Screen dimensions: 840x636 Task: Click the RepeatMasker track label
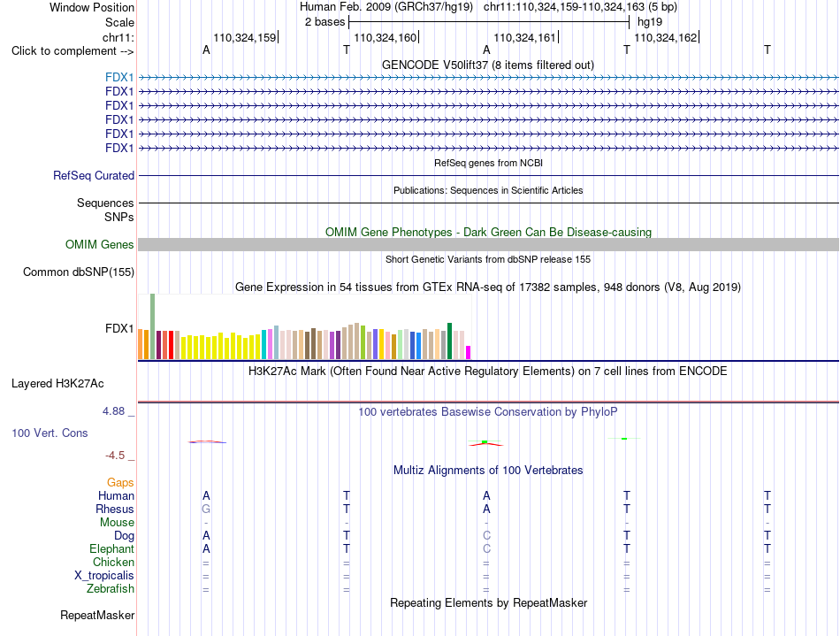tap(97, 615)
